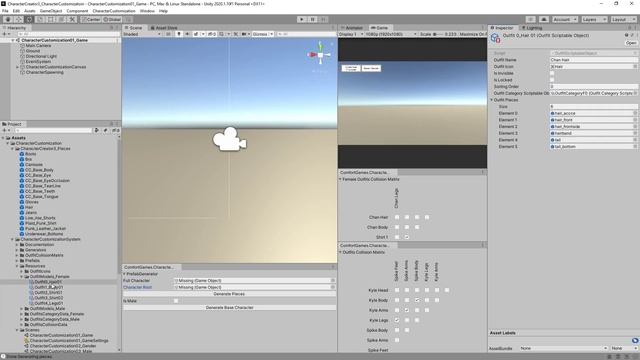Open the Display 1 dropdown in Game view

351,34
